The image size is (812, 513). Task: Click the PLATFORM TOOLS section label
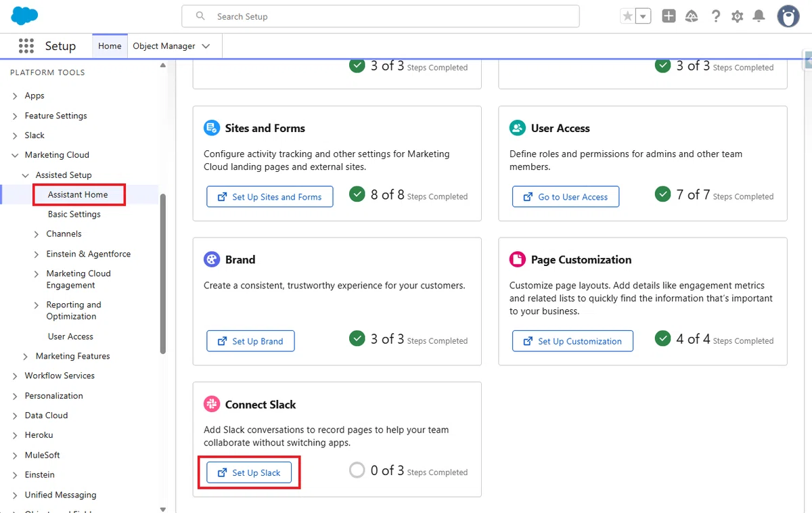[47, 72]
